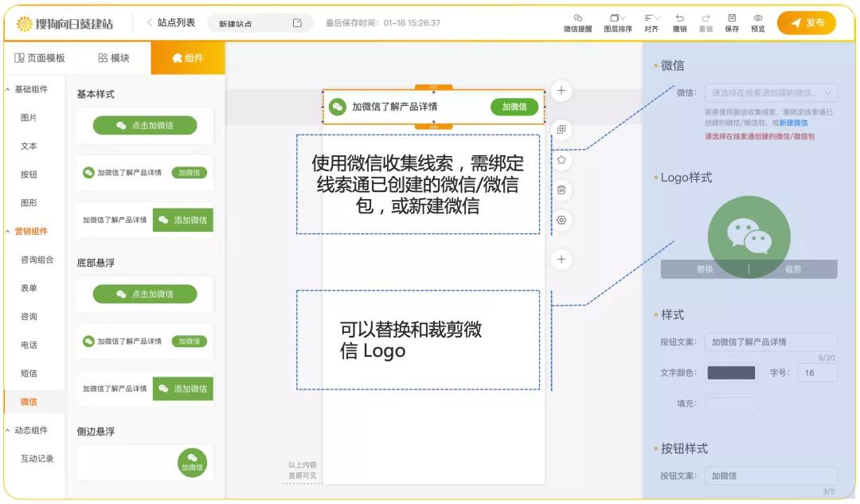This screenshot has height=504, width=860.
Task: Select 文本 in the component list
Action: point(29,146)
